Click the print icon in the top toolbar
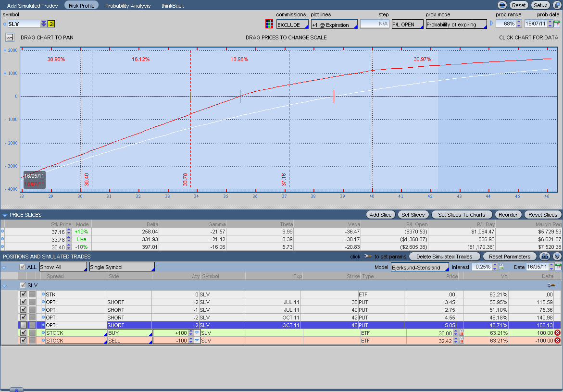The width and height of the screenshot is (563, 392). pos(502,5)
